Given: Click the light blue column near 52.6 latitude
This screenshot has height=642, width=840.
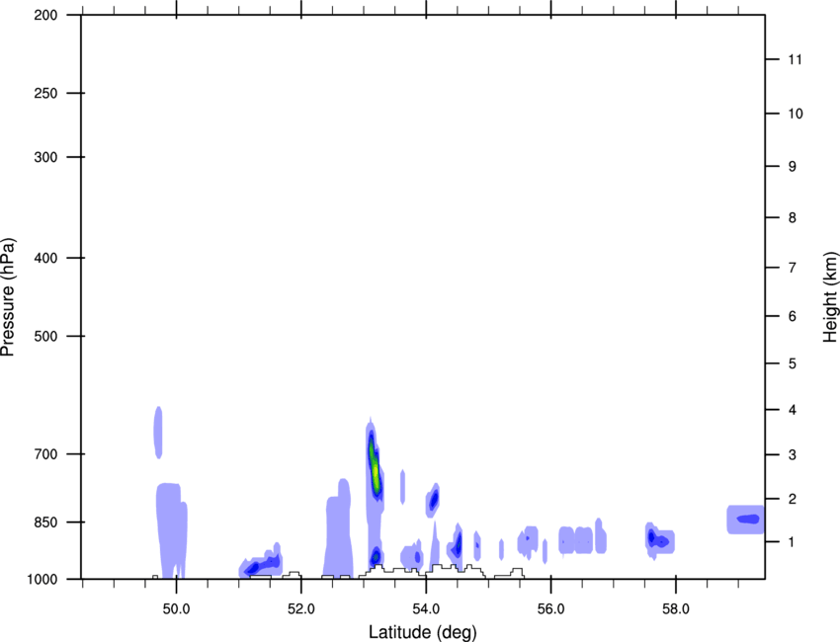Looking at the screenshot, I should (338, 532).
